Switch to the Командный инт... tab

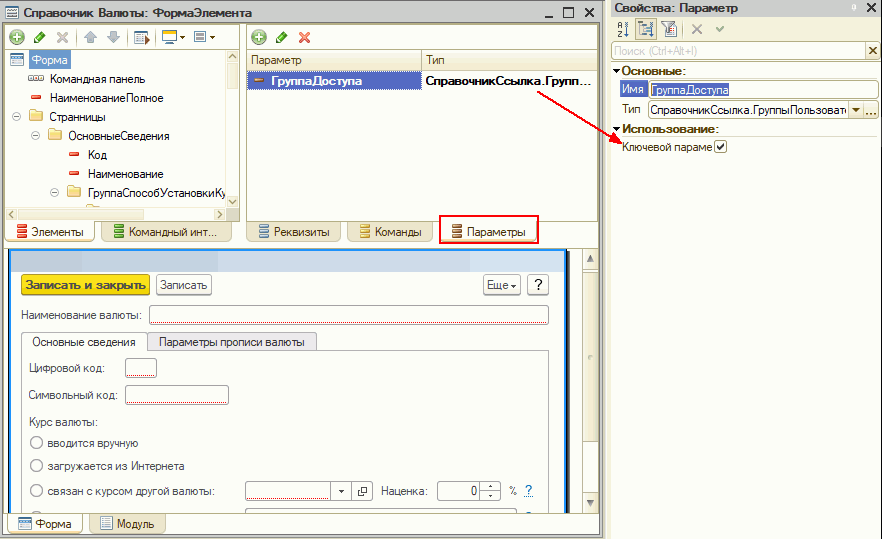click(166, 232)
